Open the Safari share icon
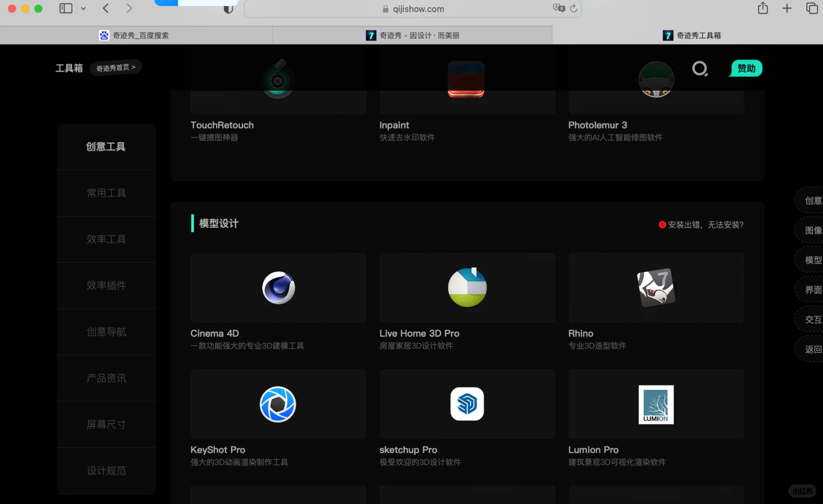The width and height of the screenshot is (823, 504). (763, 8)
